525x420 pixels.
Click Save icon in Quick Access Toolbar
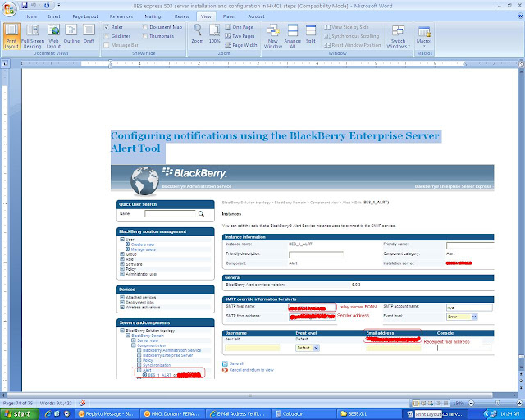click(x=25, y=6)
